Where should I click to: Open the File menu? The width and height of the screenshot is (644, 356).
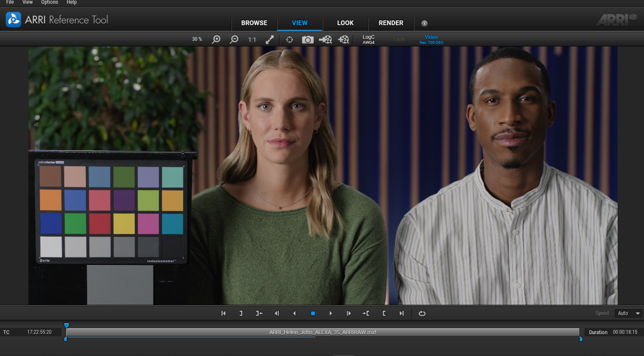point(10,3)
